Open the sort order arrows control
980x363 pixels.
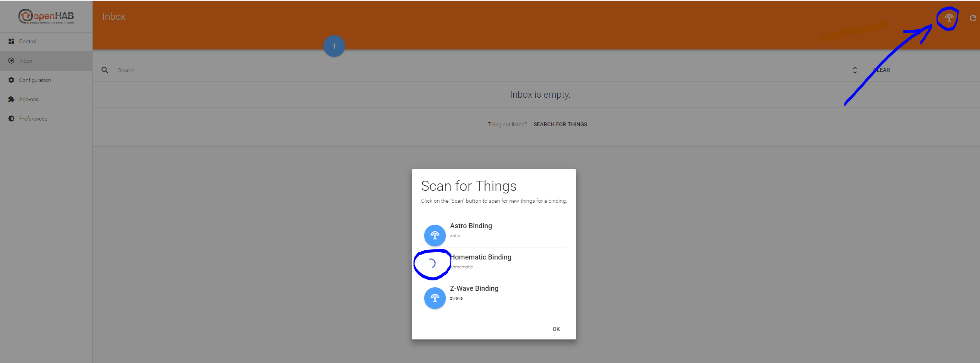pyautogui.click(x=855, y=70)
